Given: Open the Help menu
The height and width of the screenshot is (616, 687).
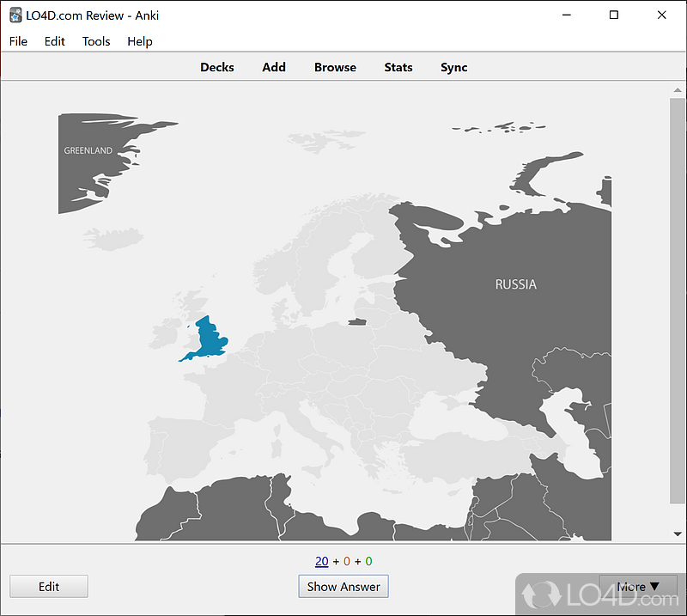Looking at the screenshot, I should [139, 41].
